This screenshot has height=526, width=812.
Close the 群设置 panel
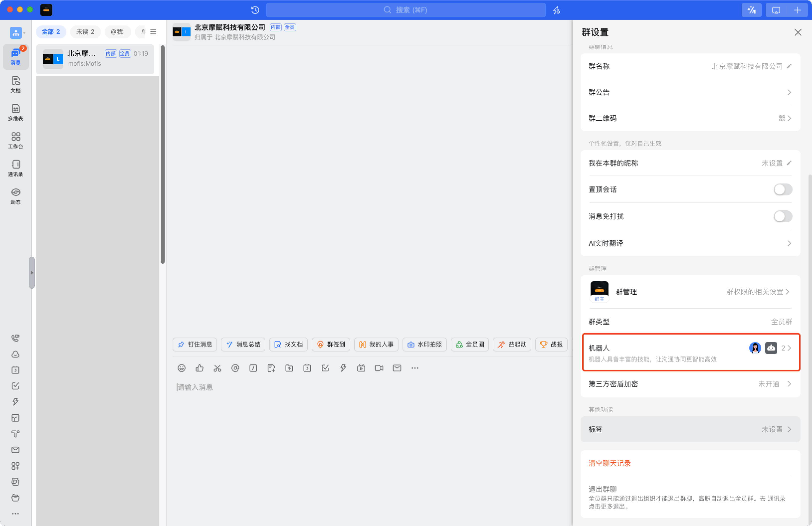[798, 32]
